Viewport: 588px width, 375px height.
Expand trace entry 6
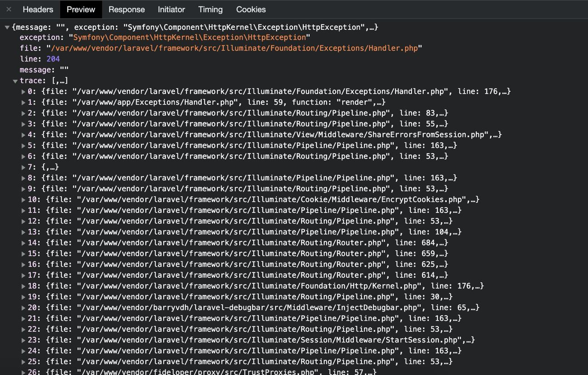point(23,157)
